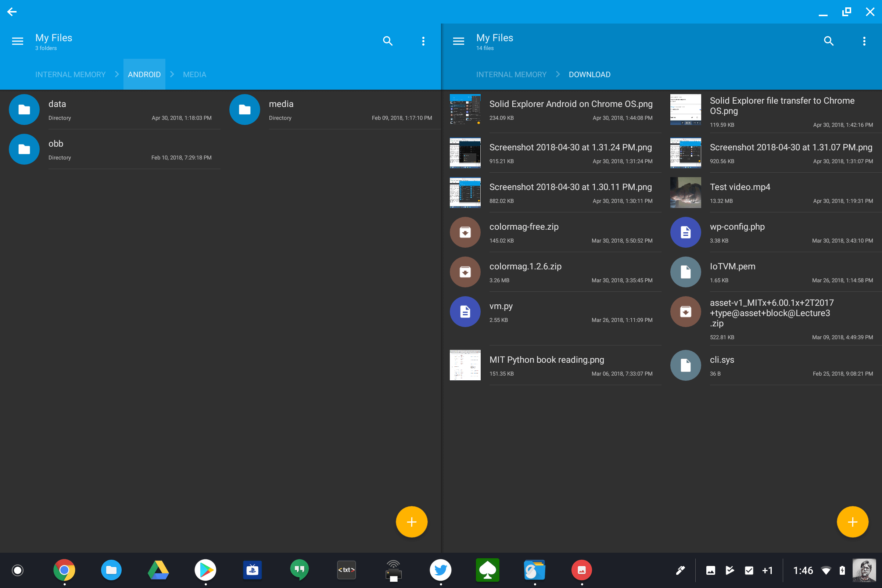Open the left pane hamburger menu
Viewport: 882px width, 588px height.
(18, 41)
